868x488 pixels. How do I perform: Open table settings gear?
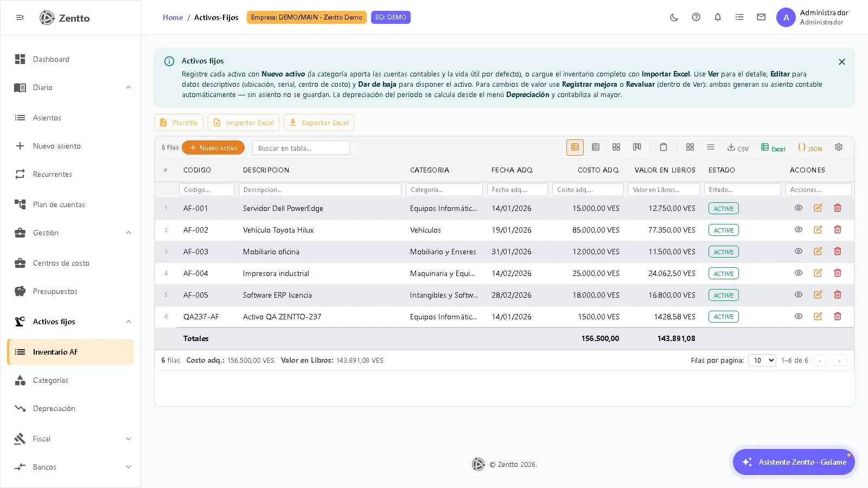pyautogui.click(x=839, y=147)
